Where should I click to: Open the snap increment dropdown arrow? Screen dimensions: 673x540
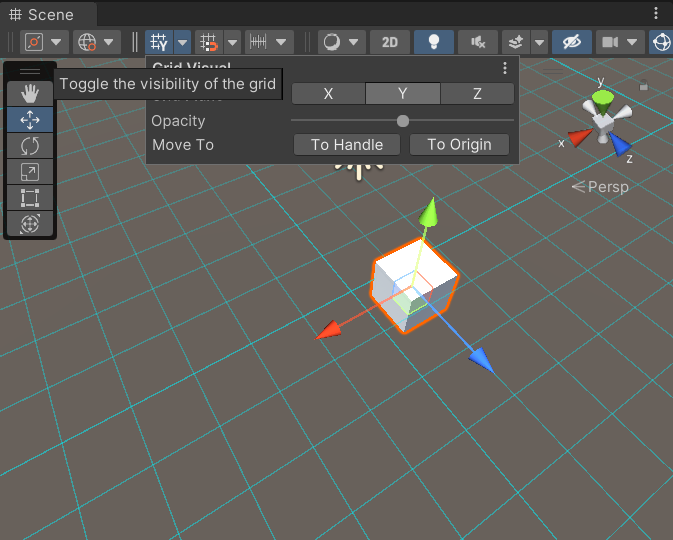[x=281, y=42]
